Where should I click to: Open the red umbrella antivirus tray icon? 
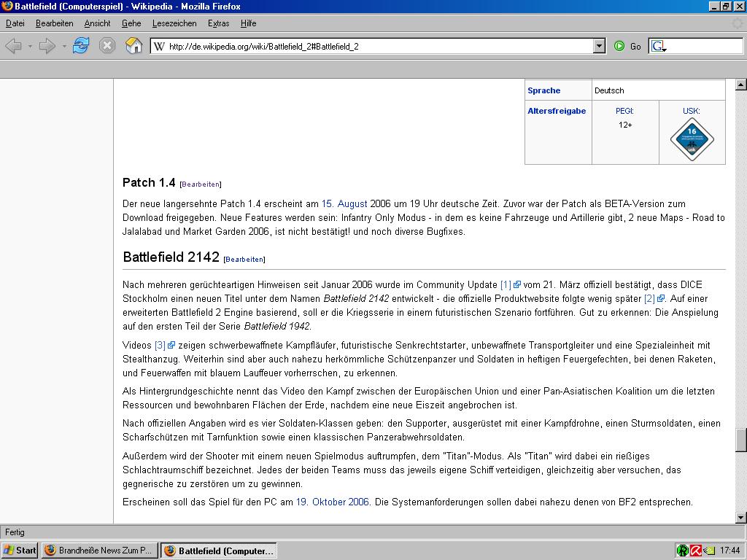coord(695,551)
